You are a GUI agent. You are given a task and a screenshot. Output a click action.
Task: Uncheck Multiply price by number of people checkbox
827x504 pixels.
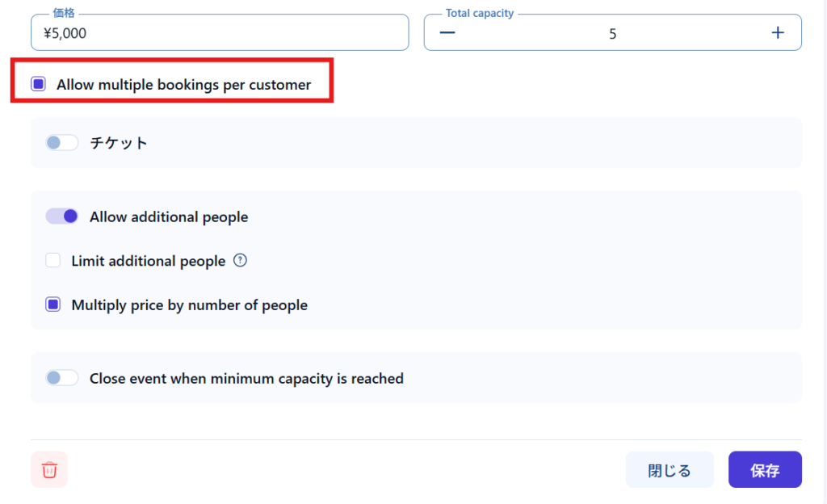pos(53,305)
